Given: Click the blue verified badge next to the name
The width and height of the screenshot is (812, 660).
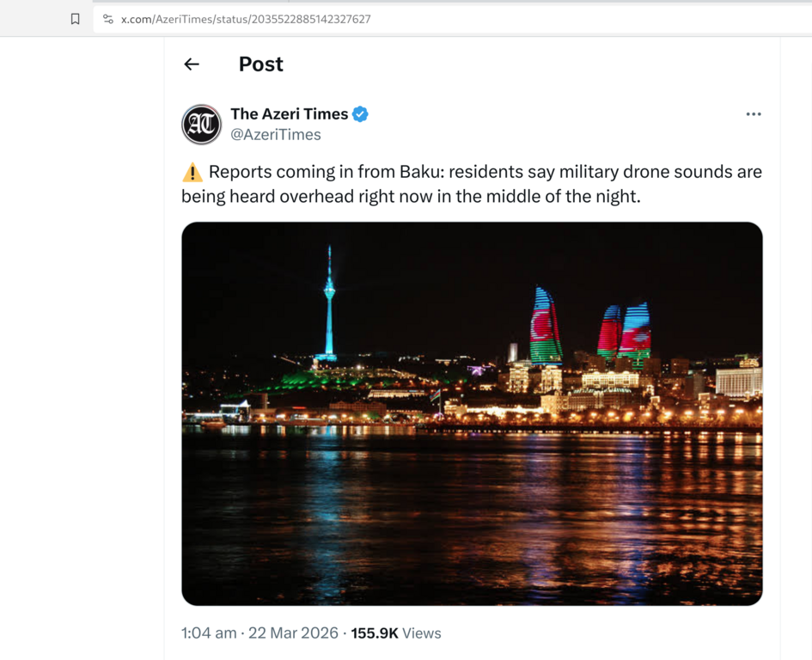Looking at the screenshot, I should [x=360, y=113].
